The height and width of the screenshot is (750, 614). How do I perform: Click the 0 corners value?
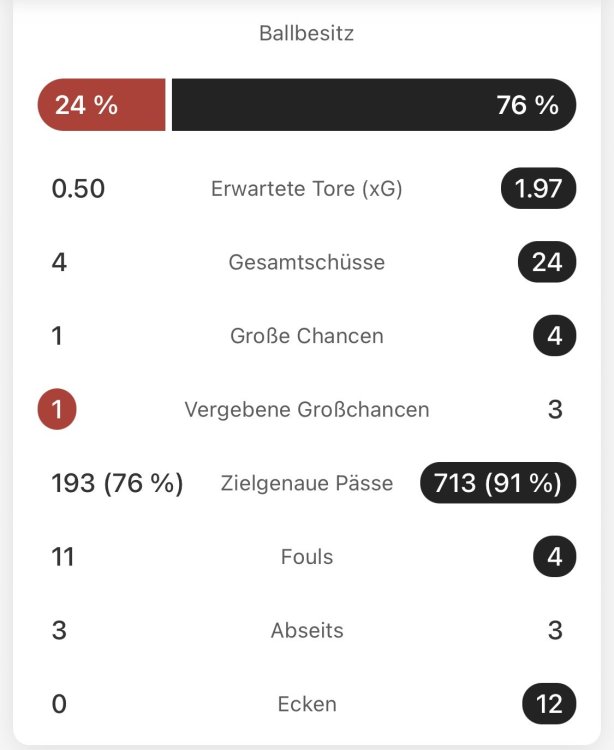point(59,704)
